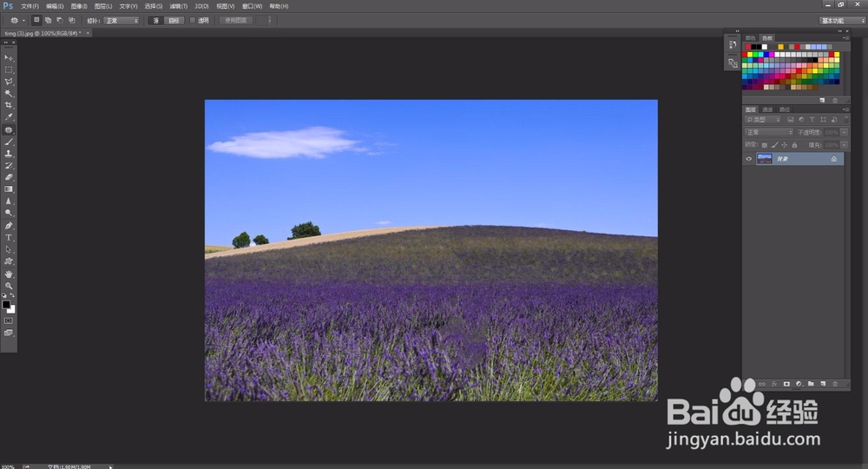This screenshot has width=868, height=469.
Task: Open Layers panel flyout menu
Action: click(x=845, y=109)
